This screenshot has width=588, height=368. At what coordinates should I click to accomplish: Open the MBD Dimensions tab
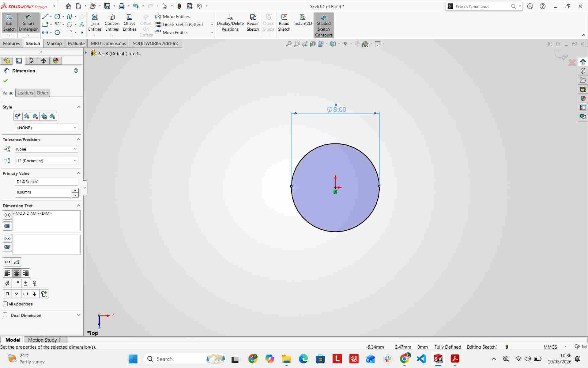[x=108, y=44]
